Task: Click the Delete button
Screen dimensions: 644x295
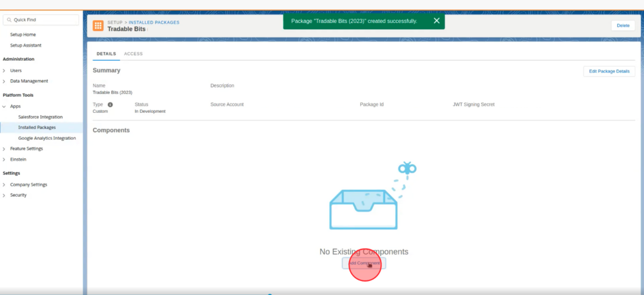Action: [x=623, y=25]
